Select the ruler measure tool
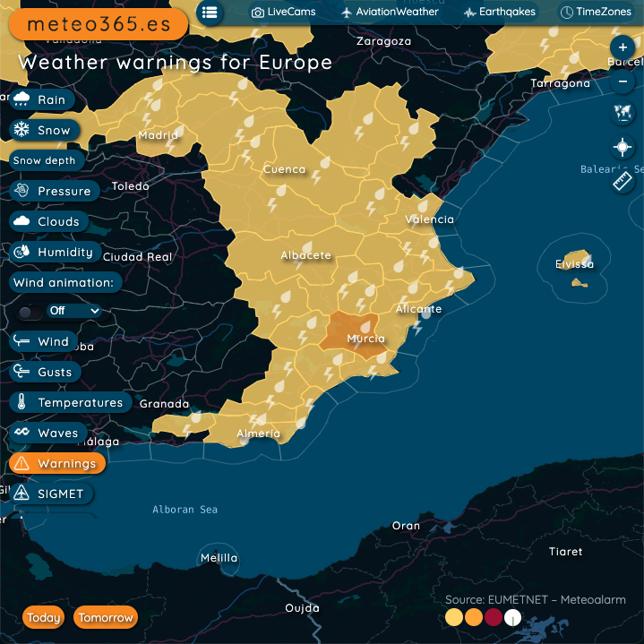Viewport: 644px width, 644px height. [x=623, y=181]
